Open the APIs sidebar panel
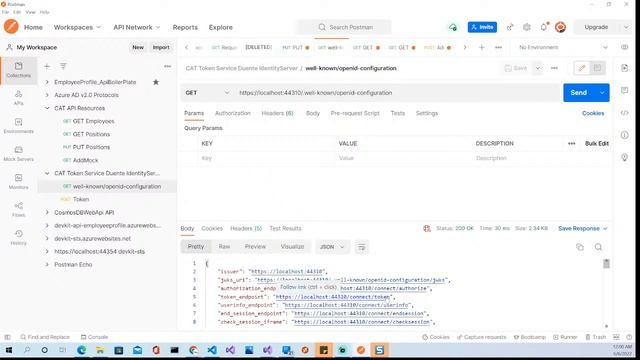 [18, 98]
